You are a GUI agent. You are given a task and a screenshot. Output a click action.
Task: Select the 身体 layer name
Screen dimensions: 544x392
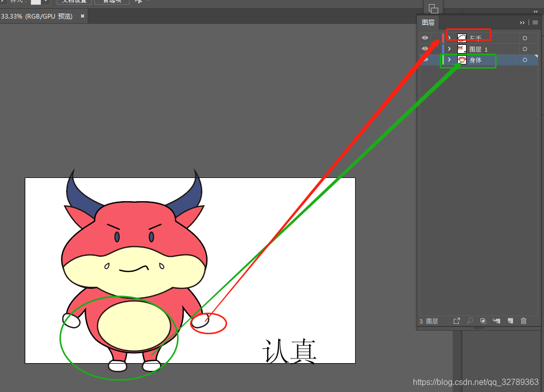(475, 60)
